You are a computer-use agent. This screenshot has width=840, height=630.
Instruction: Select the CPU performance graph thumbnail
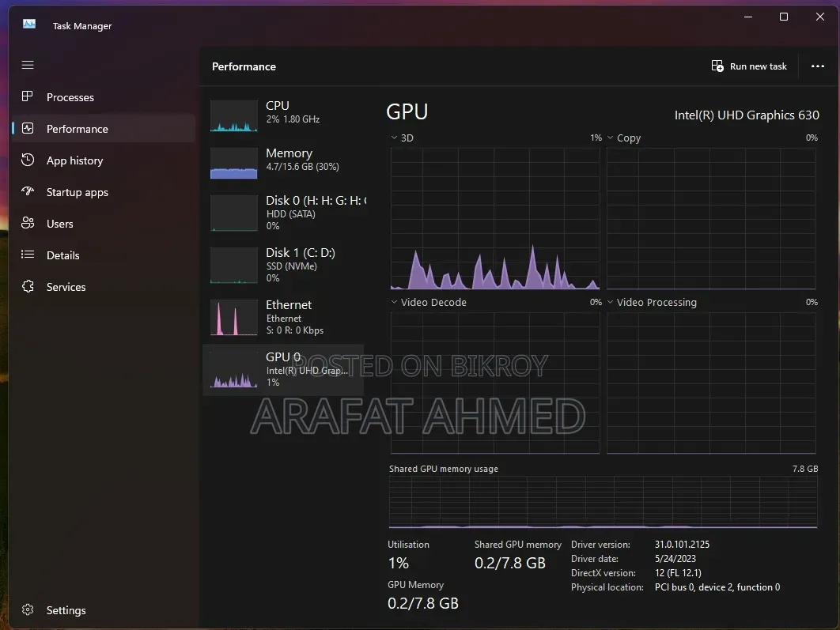pyautogui.click(x=233, y=115)
